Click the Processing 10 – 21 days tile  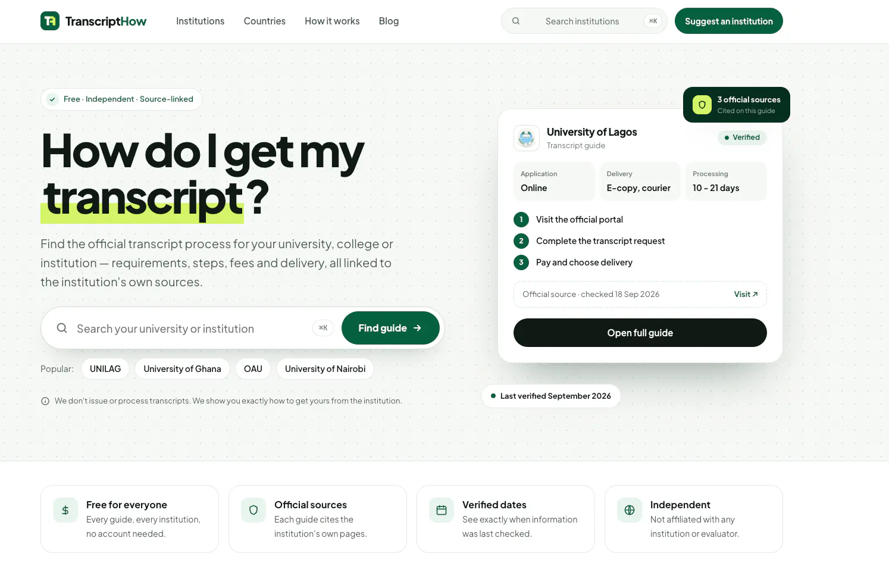(x=726, y=182)
